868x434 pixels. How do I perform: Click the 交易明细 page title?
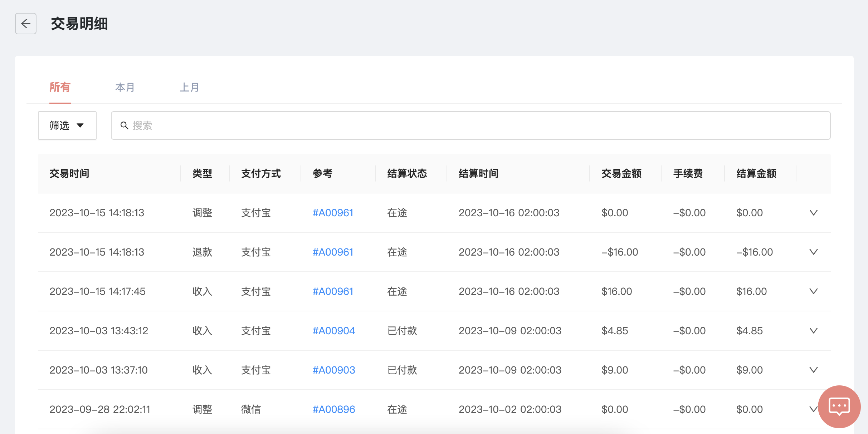pos(79,24)
